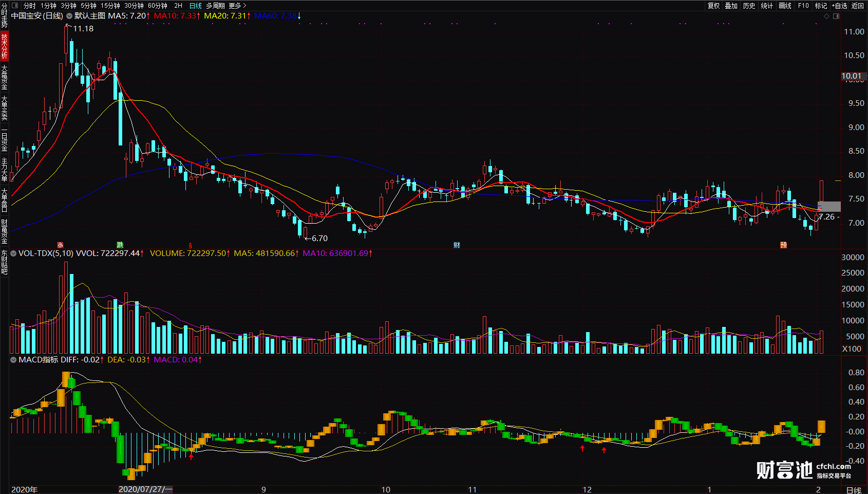Add stock via +自选 button
868x494 pixels.
tap(839, 6)
